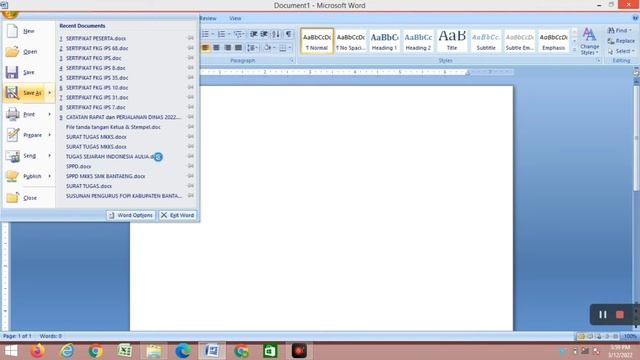This screenshot has width=640, height=360.
Task: Expand the Prepare submenu arrow
Action: 50,135
